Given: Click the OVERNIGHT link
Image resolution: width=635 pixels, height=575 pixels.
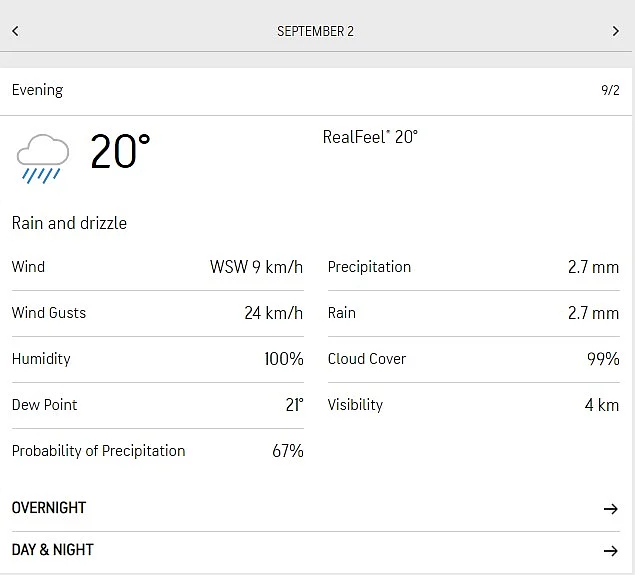Looking at the screenshot, I should (49, 508).
